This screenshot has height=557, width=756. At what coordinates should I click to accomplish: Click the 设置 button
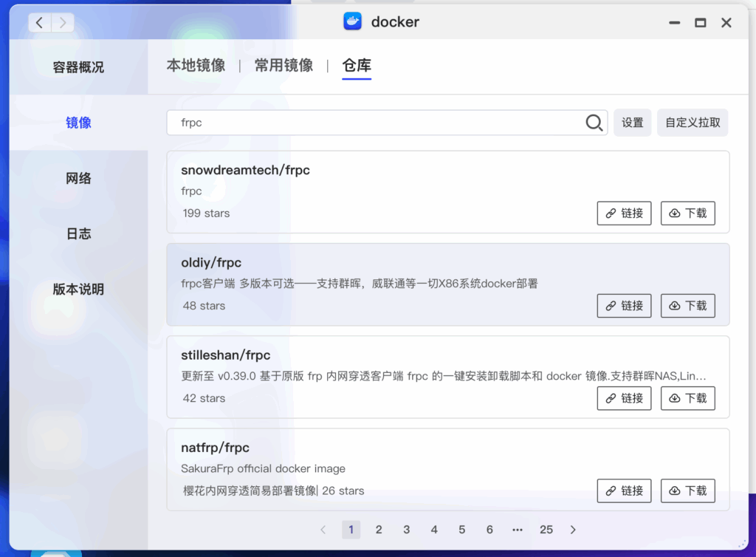coord(632,123)
